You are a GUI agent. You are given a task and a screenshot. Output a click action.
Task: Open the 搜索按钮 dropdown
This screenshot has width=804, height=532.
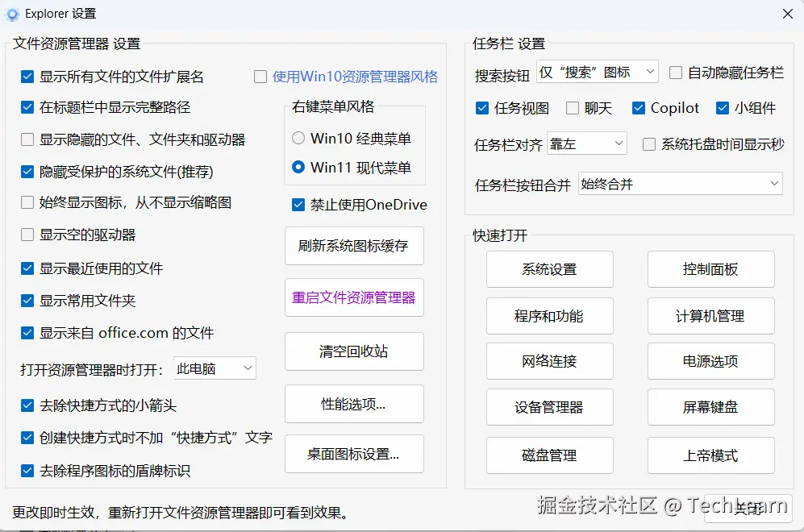click(598, 72)
